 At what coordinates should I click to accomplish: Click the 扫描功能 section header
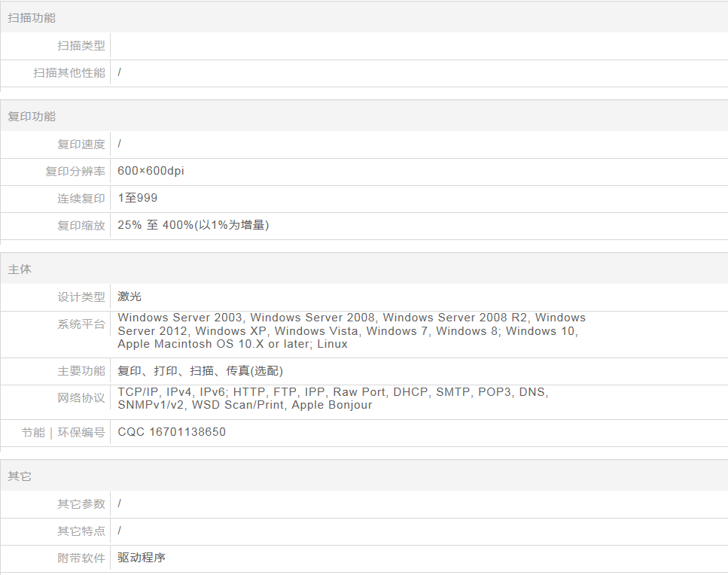(32, 17)
